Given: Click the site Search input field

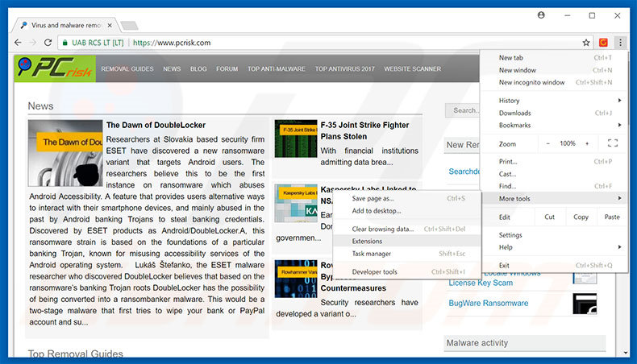Looking at the screenshot, I should pyautogui.click(x=463, y=110).
